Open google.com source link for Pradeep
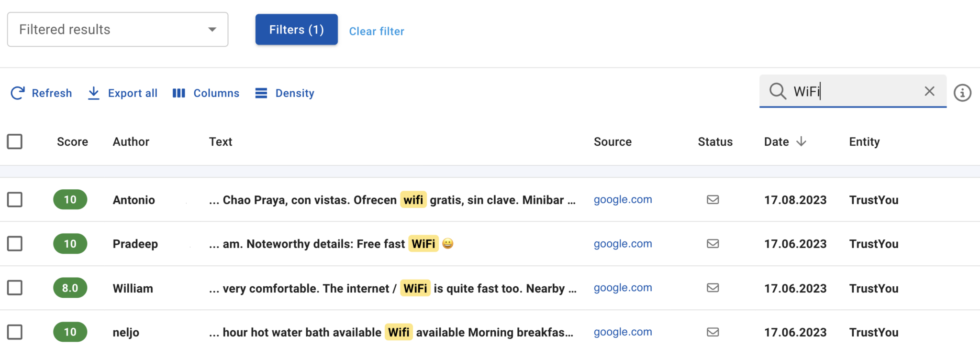 point(623,244)
